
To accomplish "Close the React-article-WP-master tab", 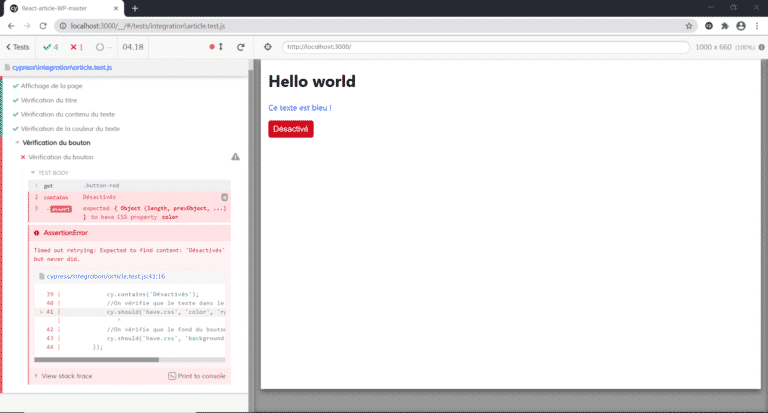I will point(116,8).
